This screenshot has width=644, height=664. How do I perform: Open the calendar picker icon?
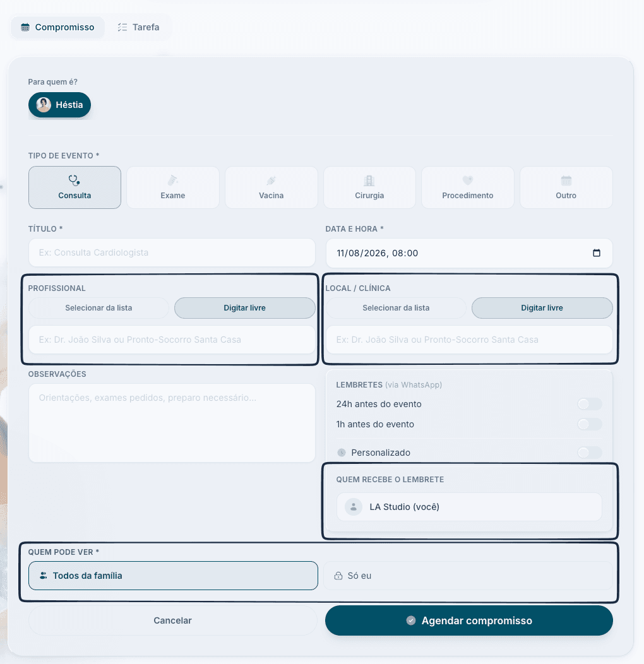click(x=597, y=253)
